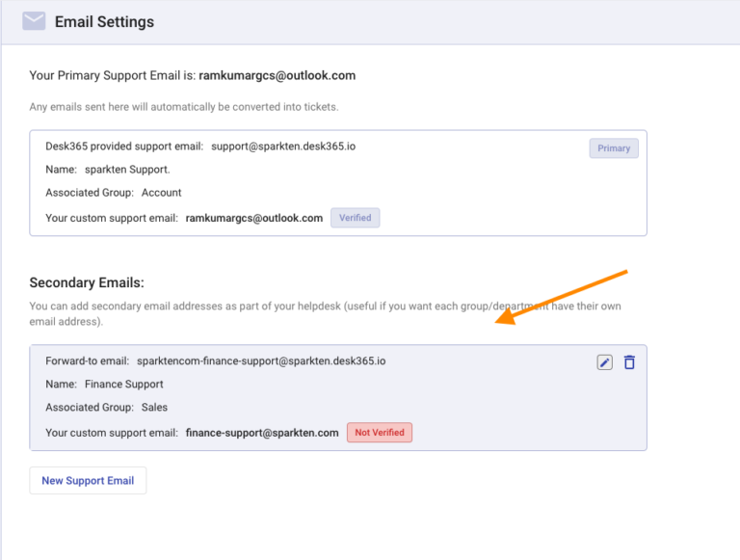Click the New Support Email button
The width and height of the screenshot is (740, 560).
(88, 480)
